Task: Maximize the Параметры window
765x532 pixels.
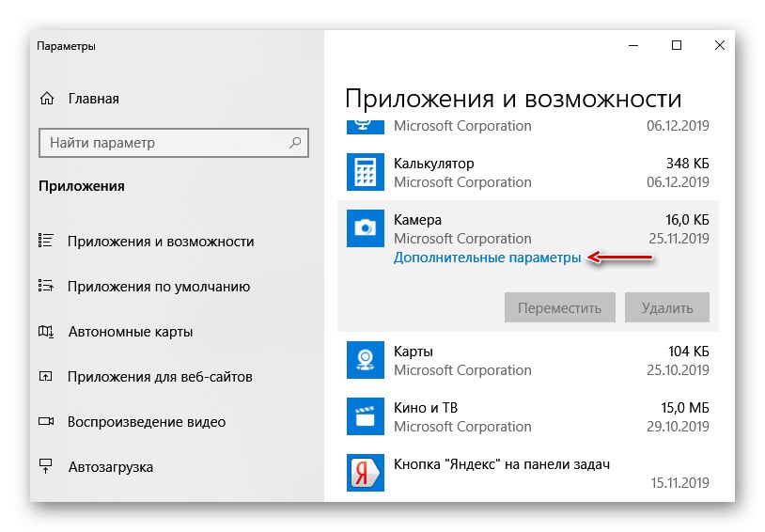Action: tap(677, 45)
